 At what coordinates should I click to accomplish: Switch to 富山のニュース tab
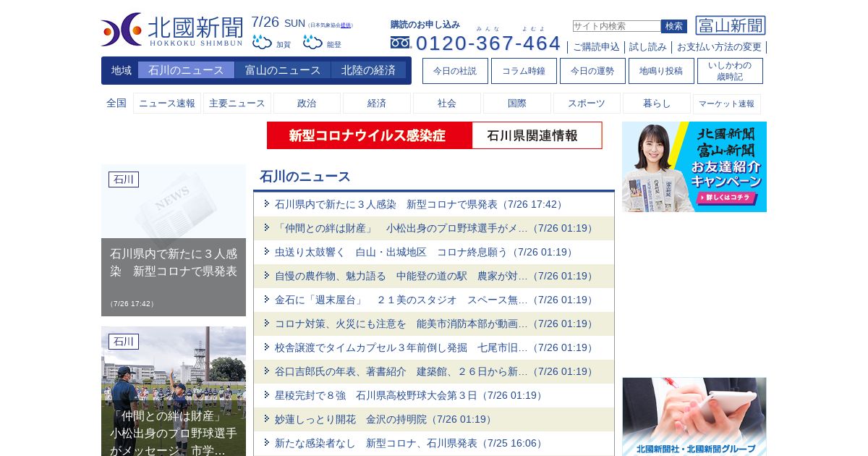coord(283,70)
